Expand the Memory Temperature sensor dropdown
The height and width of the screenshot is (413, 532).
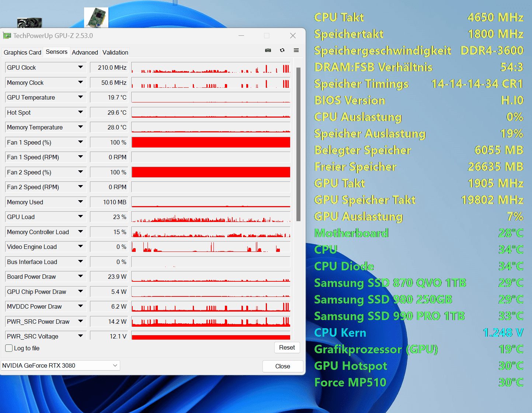(80, 127)
